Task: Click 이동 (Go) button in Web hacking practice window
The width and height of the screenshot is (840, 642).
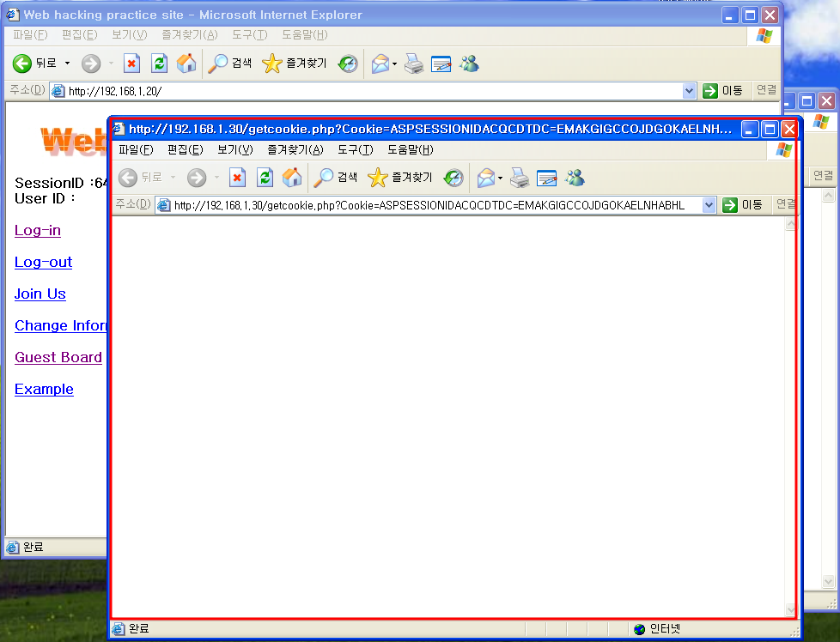Action: pyautogui.click(x=722, y=91)
